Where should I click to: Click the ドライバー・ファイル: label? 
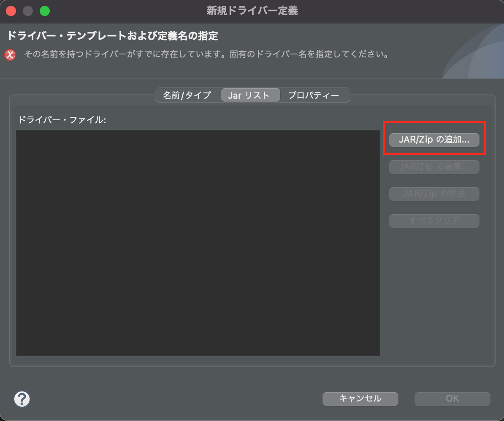(x=62, y=120)
